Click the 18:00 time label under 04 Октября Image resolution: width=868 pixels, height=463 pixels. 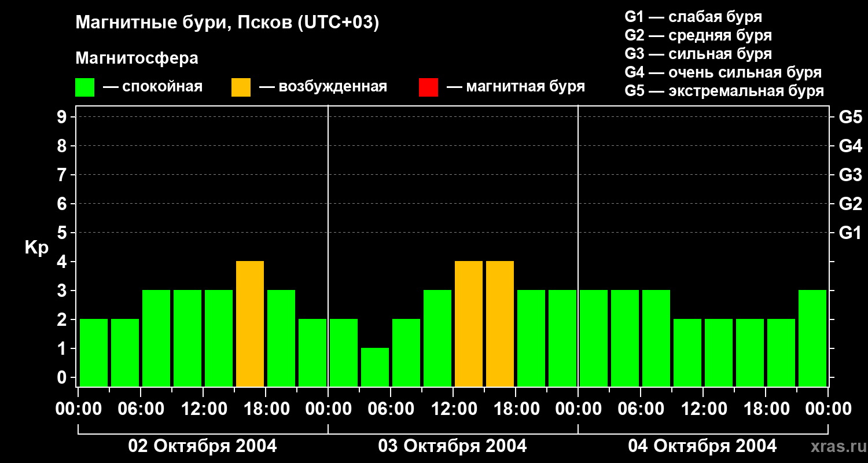point(766,409)
